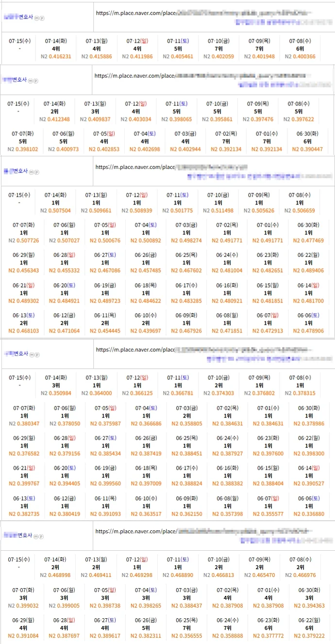Select the N2 0.399032 score cell
Image resolution: width=335 pixels, height=644 pixels.
23,605
